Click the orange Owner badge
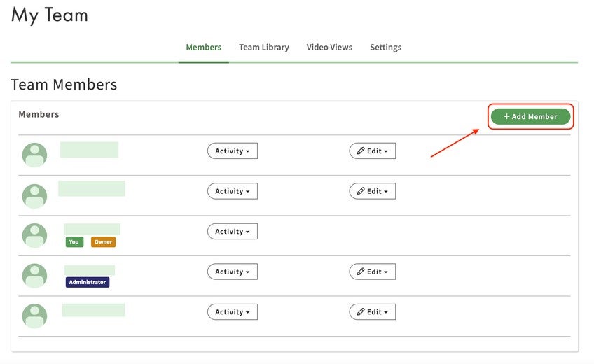 click(103, 242)
